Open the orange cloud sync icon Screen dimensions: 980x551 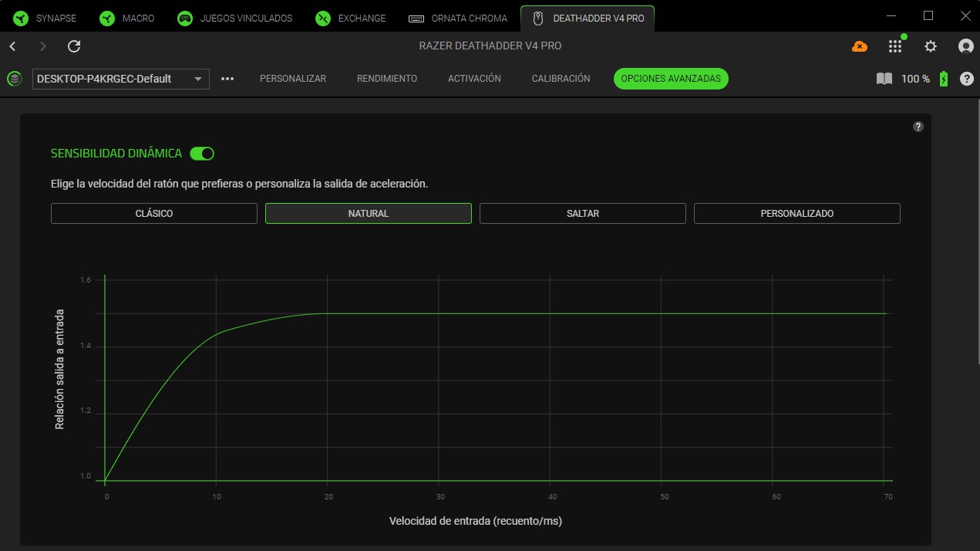pos(859,46)
